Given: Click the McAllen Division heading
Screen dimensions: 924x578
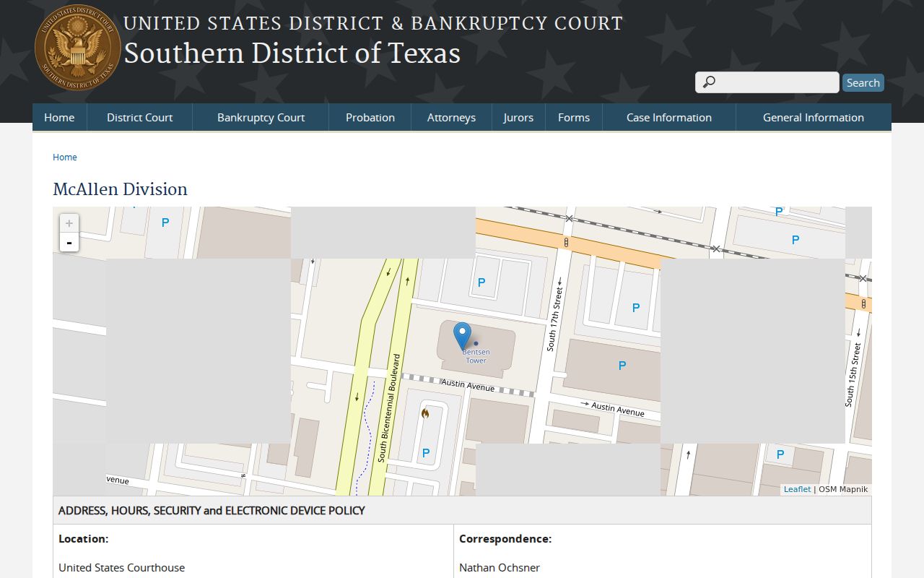Looking at the screenshot, I should tap(120, 189).
